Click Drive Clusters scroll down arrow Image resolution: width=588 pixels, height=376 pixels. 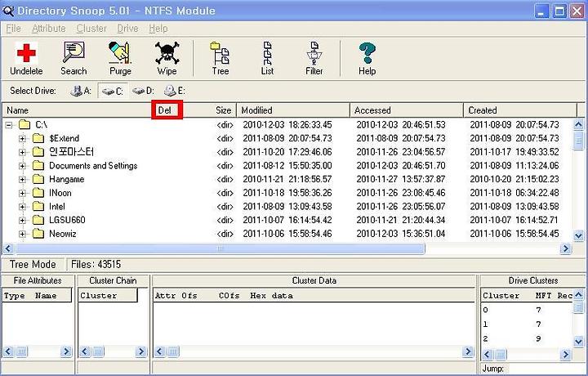tap(579, 342)
